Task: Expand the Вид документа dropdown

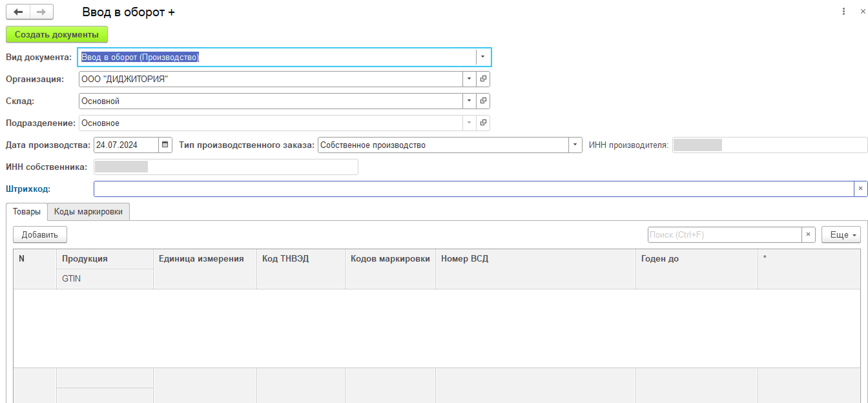Action: point(482,57)
